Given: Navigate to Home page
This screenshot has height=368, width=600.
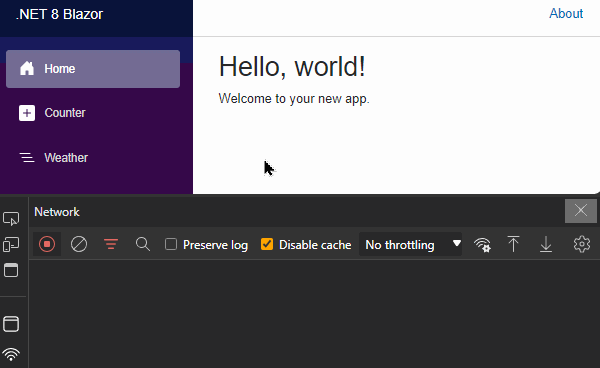Looking at the screenshot, I should point(93,69).
